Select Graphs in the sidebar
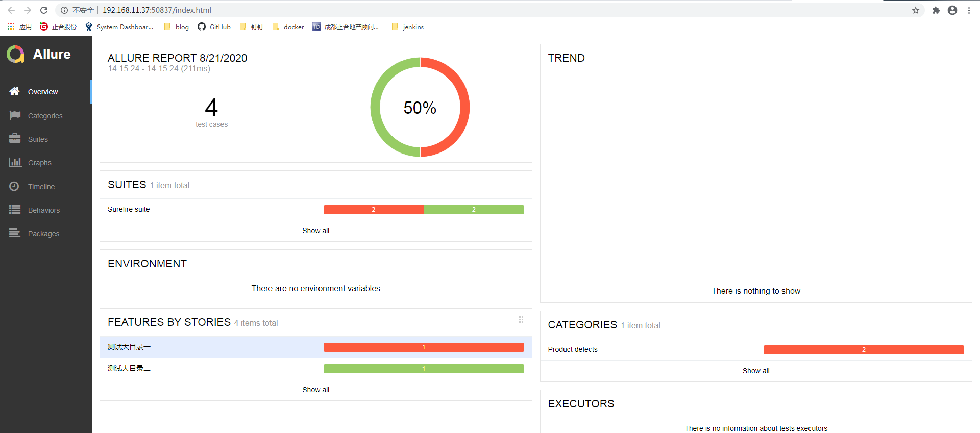 [46, 163]
